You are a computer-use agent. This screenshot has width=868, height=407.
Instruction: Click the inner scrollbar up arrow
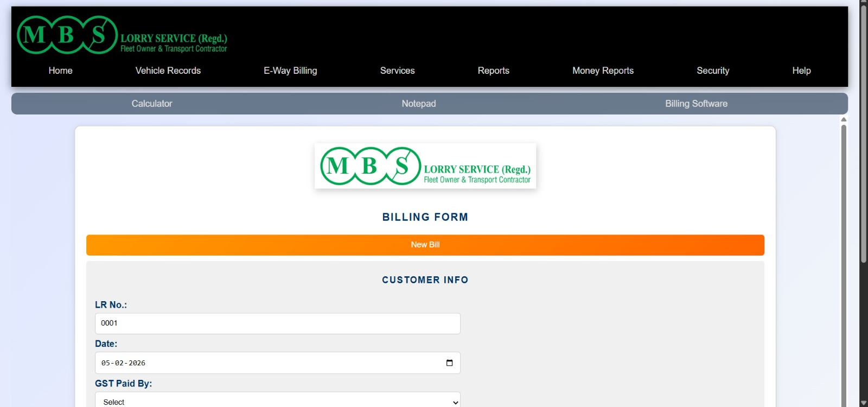[x=844, y=119]
